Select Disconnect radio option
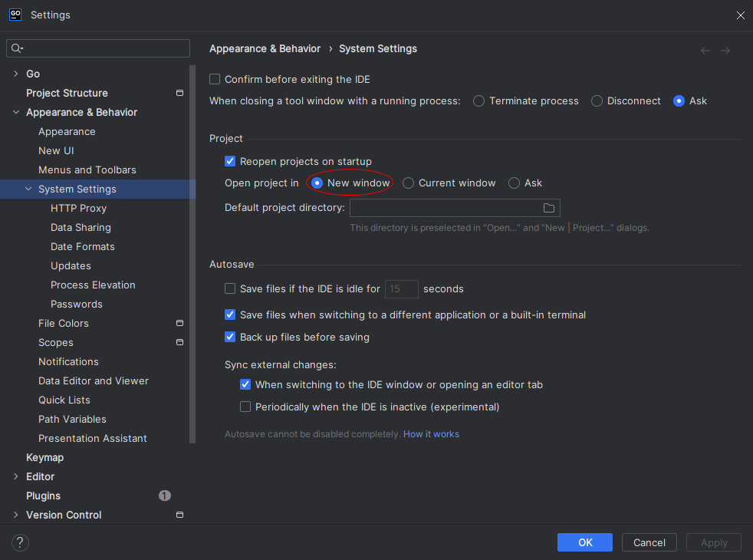This screenshot has width=753, height=560. pyautogui.click(x=597, y=100)
